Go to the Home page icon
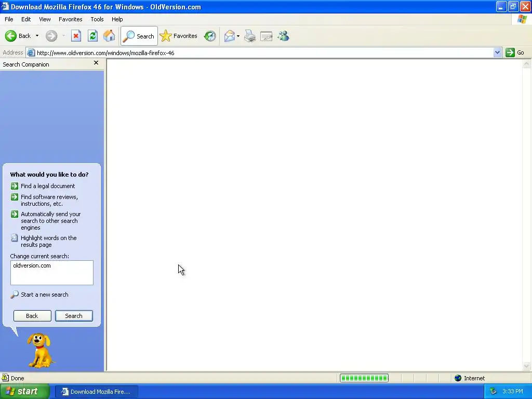The height and width of the screenshot is (399, 532). [109, 36]
